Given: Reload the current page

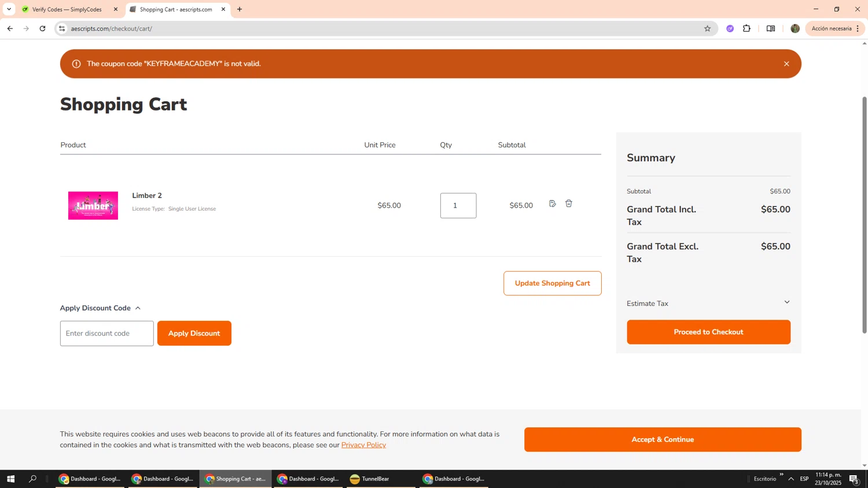Looking at the screenshot, I should coord(42,28).
